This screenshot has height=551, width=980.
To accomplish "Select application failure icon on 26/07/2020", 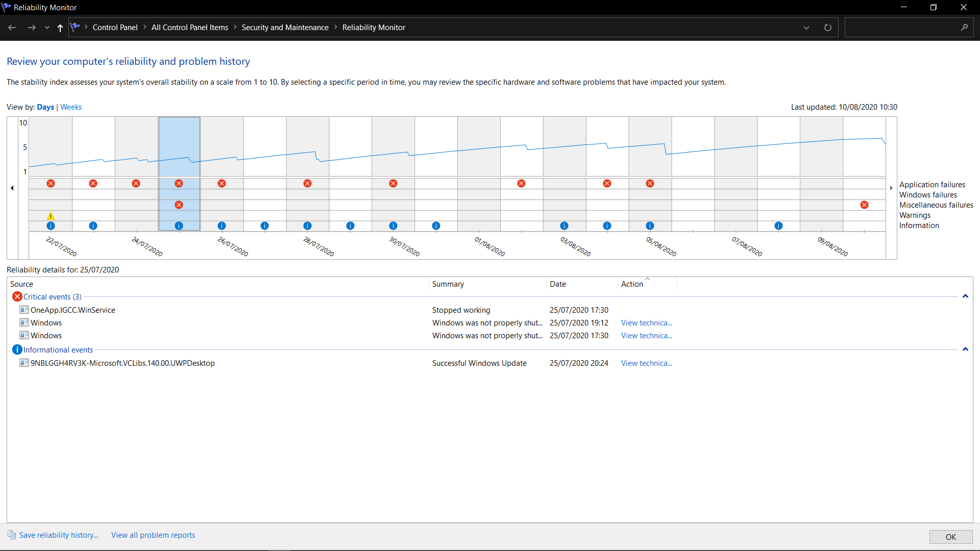I will [x=222, y=183].
